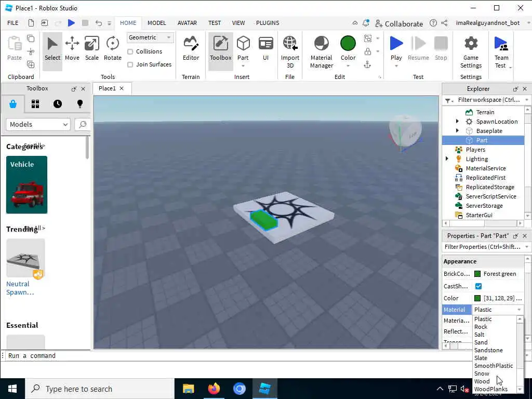This screenshot has height=399, width=532.
Task: Click the BrickColor Forest green swatch
Action: click(x=477, y=273)
